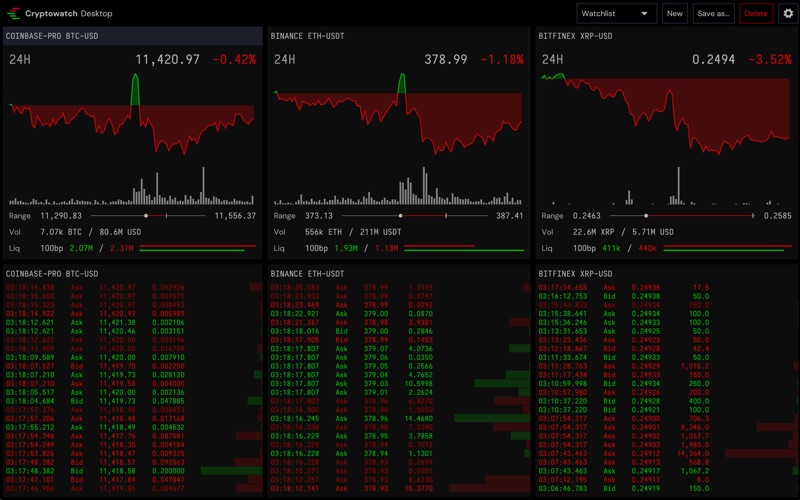This screenshot has height=500, width=800.
Task: Click the ETH trade amount 14.4680
Action: tap(418, 419)
